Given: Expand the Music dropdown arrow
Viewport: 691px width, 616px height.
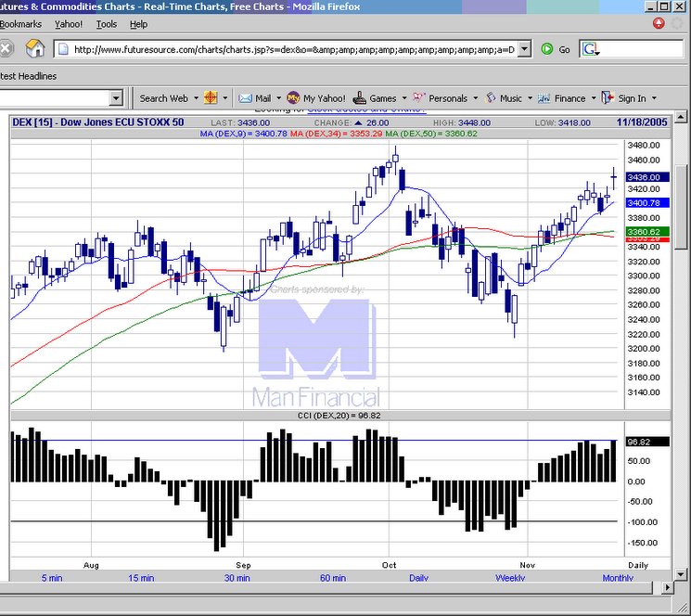Looking at the screenshot, I should click(x=530, y=98).
